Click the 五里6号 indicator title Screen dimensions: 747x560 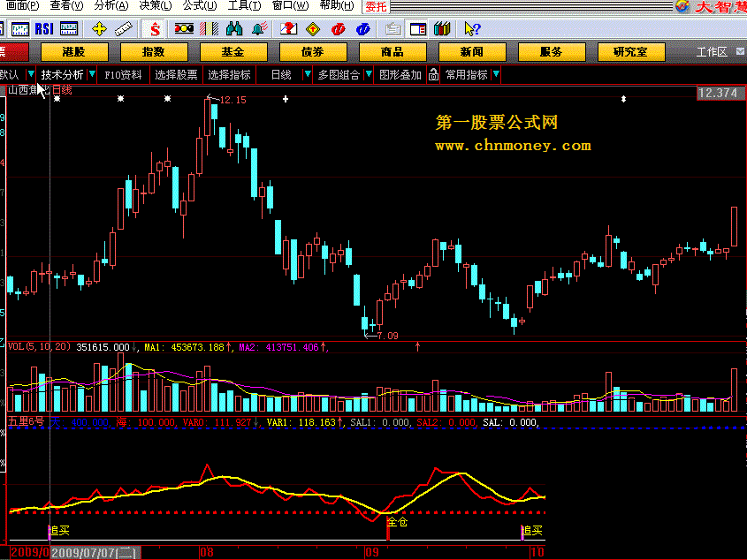[x=27, y=421]
